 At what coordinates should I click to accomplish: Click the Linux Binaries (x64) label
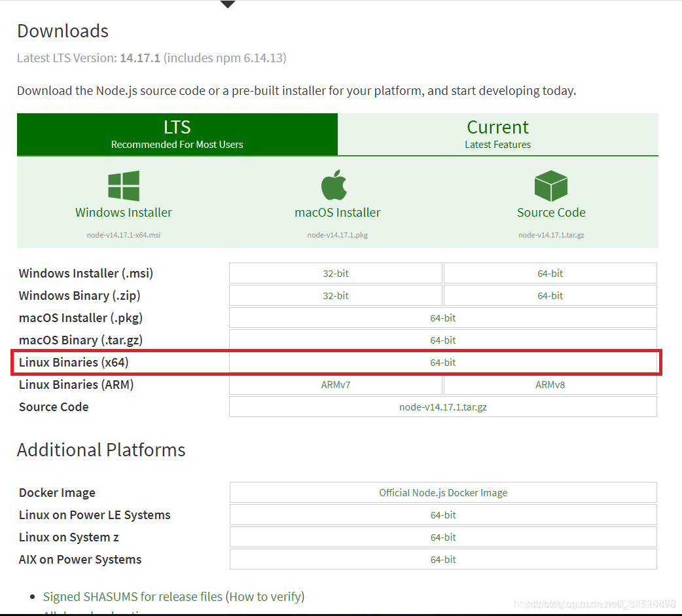point(73,362)
